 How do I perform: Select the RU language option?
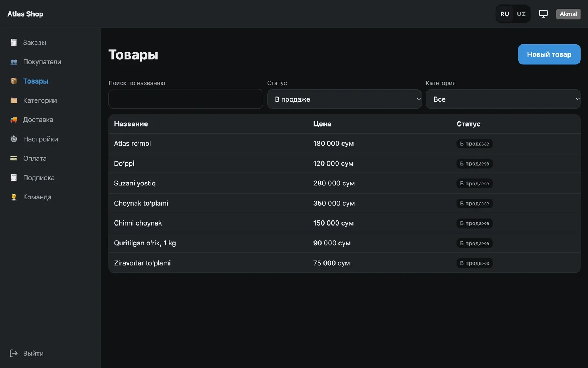(505, 14)
